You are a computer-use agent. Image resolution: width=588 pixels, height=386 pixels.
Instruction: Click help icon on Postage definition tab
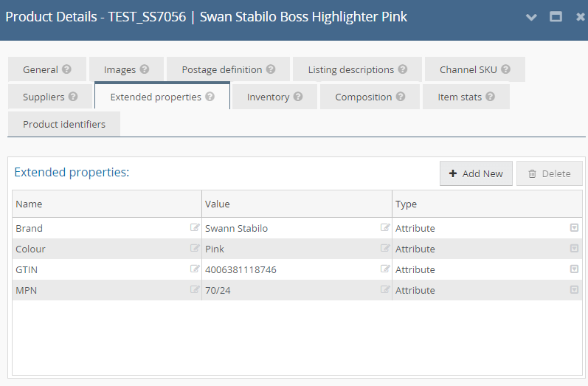coord(271,69)
